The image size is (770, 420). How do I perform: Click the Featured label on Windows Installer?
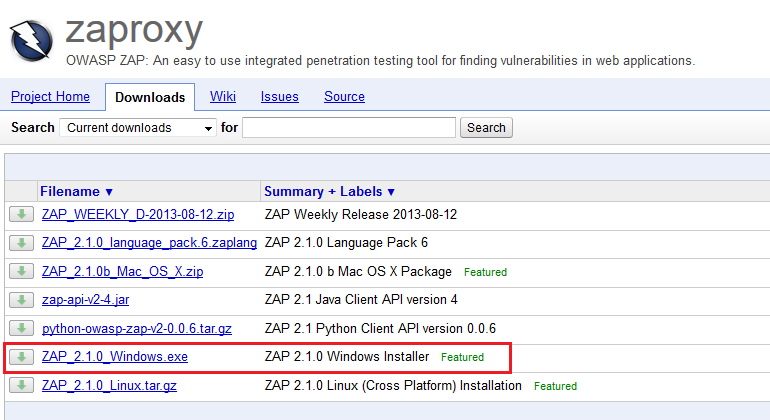(x=462, y=357)
